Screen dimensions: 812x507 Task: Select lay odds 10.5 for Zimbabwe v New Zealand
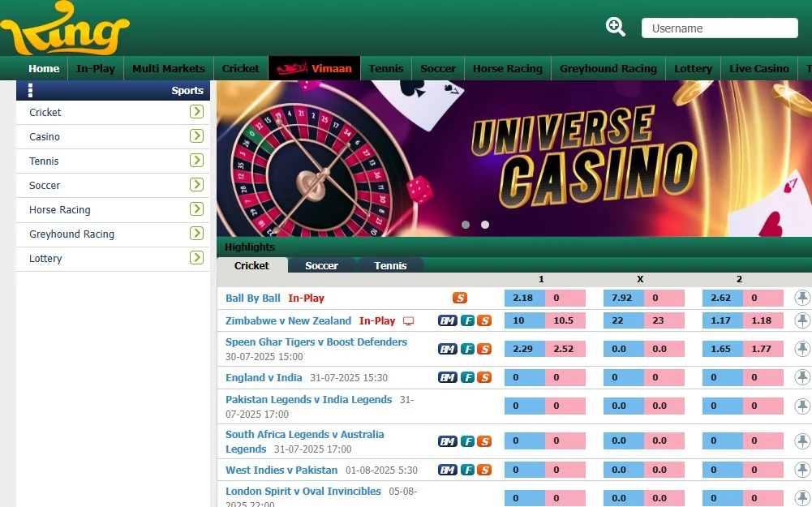click(x=565, y=320)
